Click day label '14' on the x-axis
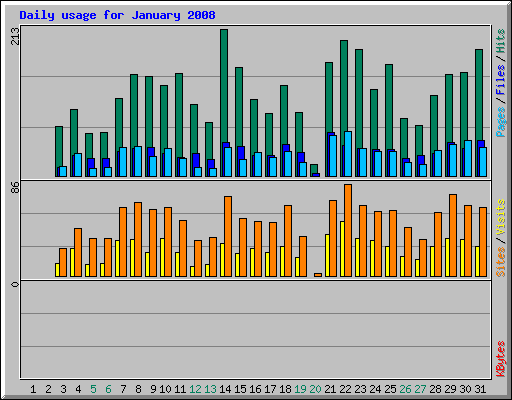Viewport: 512px width, 400px height. (x=225, y=389)
